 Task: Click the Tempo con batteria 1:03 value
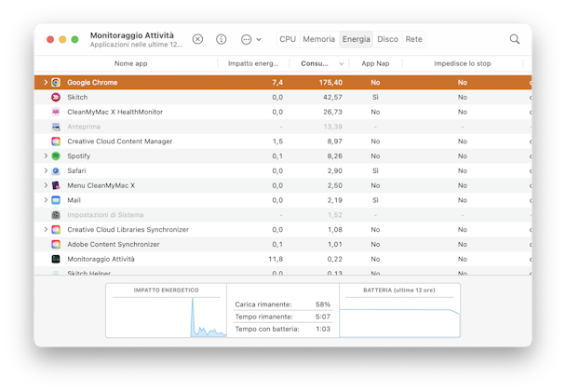pyautogui.click(x=323, y=329)
